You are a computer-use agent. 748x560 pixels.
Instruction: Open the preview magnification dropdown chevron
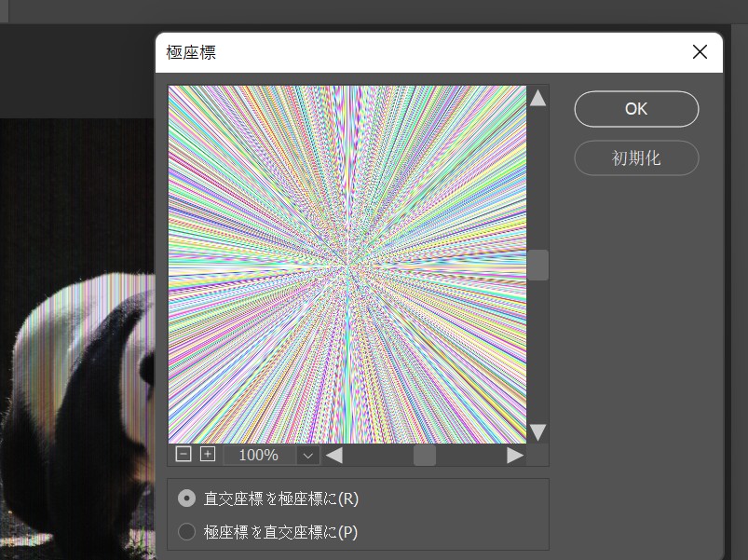click(x=307, y=455)
